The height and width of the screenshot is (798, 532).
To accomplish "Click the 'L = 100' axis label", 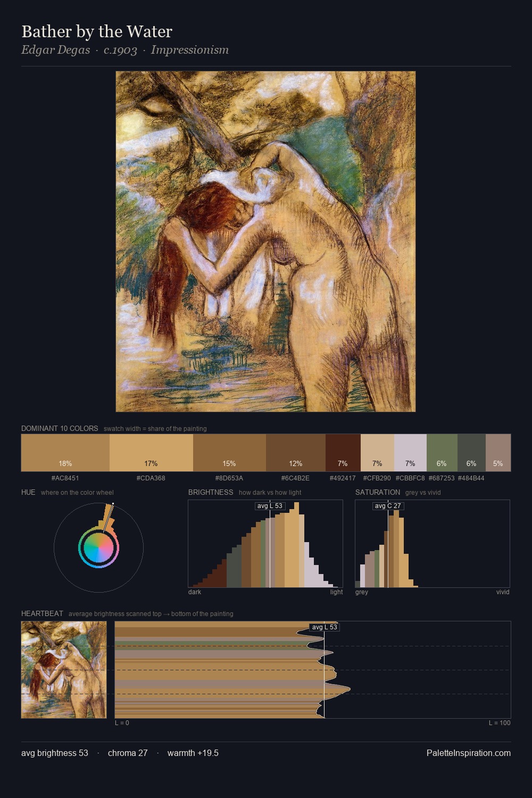I will pos(500,723).
